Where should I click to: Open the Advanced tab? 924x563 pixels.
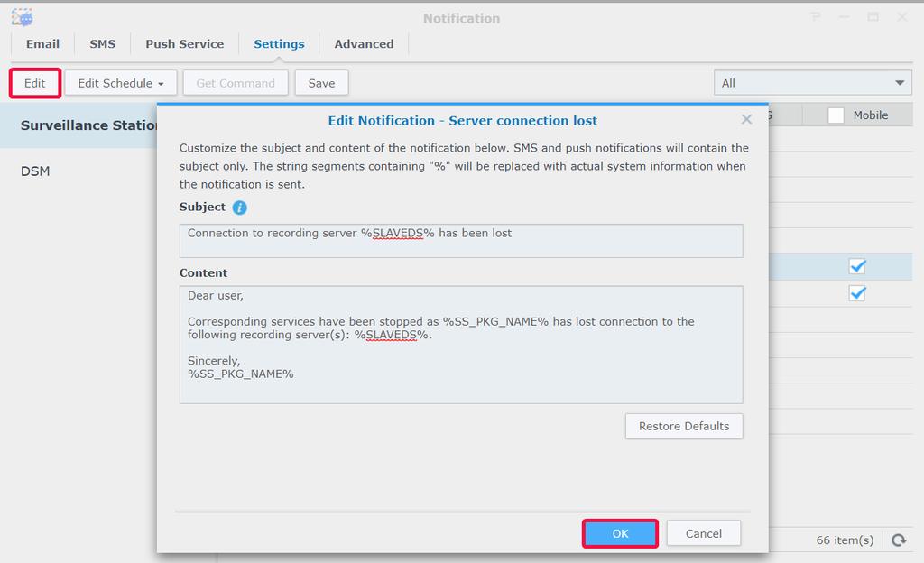pos(364,44)
